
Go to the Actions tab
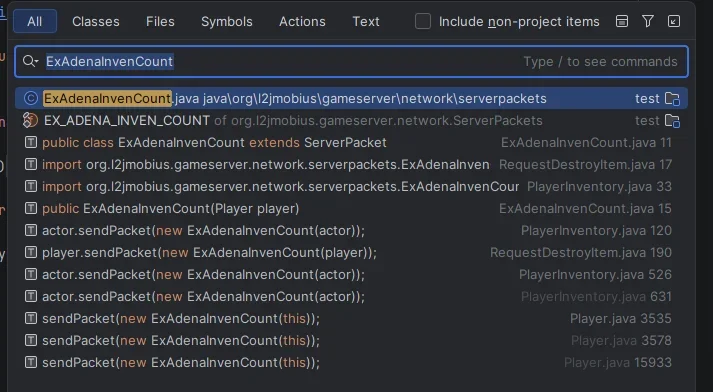(x=302, y=21)
